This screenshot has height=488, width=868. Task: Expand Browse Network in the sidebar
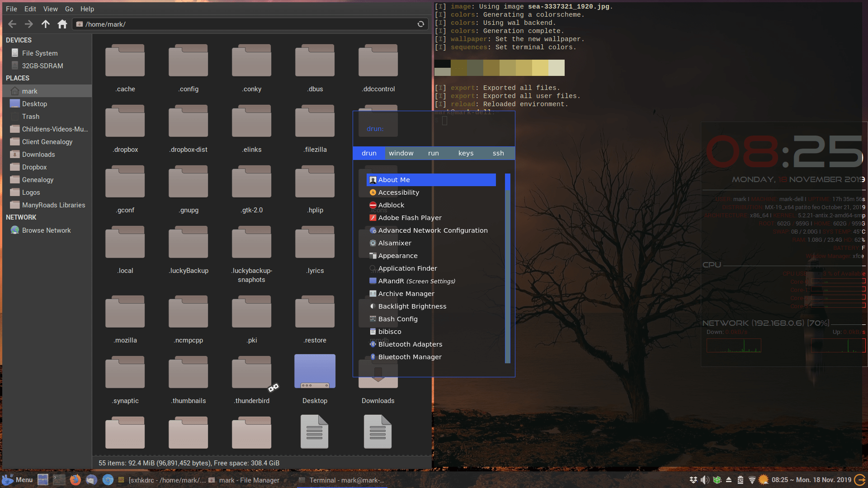[46, 230]
